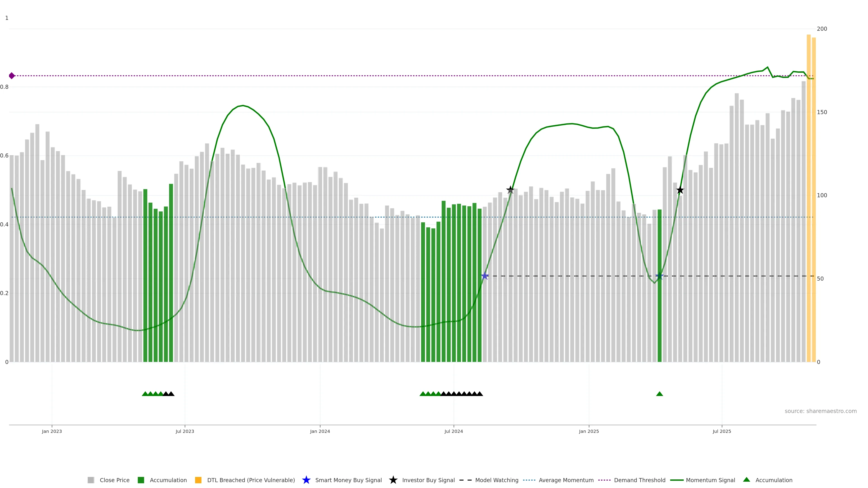Click the blue star marker at August 2024

coord(485,276)
